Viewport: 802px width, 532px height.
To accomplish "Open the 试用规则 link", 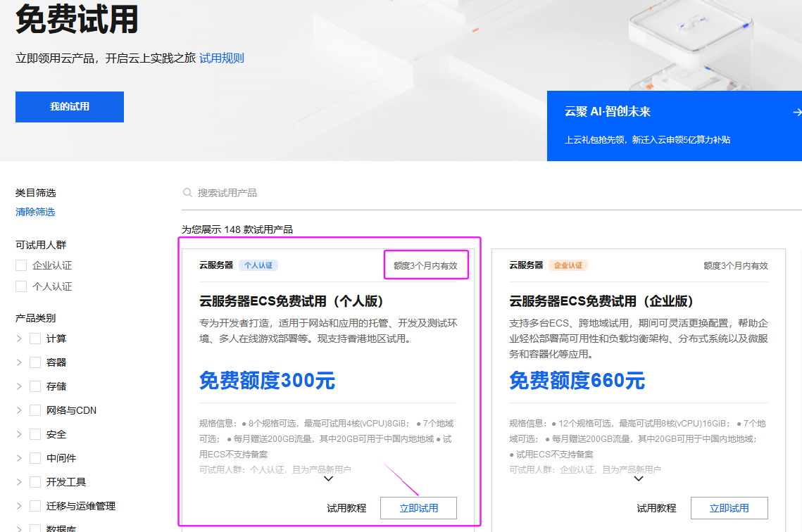I will 223,58.
